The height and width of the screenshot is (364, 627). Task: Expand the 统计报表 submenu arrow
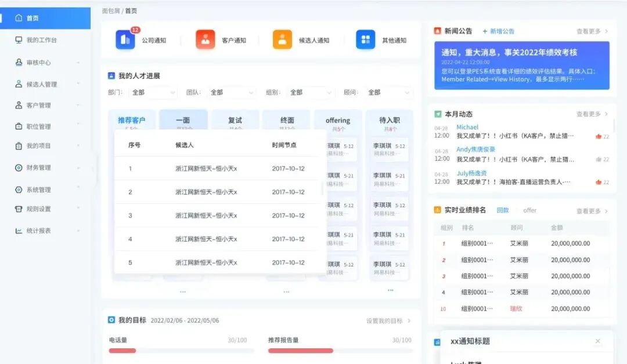tap(78, 231)
